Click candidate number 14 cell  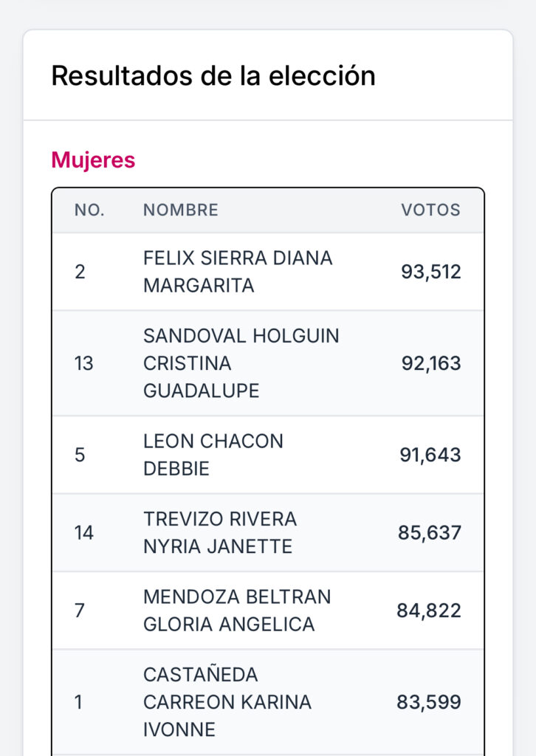tap(84, 533)
